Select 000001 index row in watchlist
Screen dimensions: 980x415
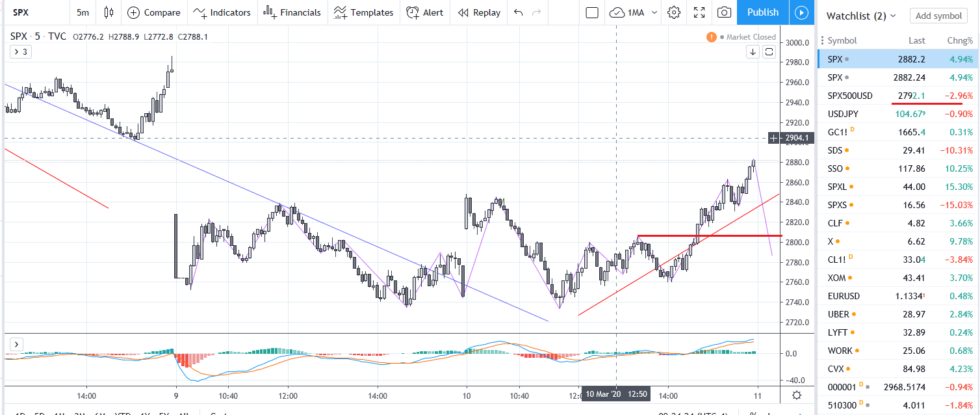coord(898,387)
